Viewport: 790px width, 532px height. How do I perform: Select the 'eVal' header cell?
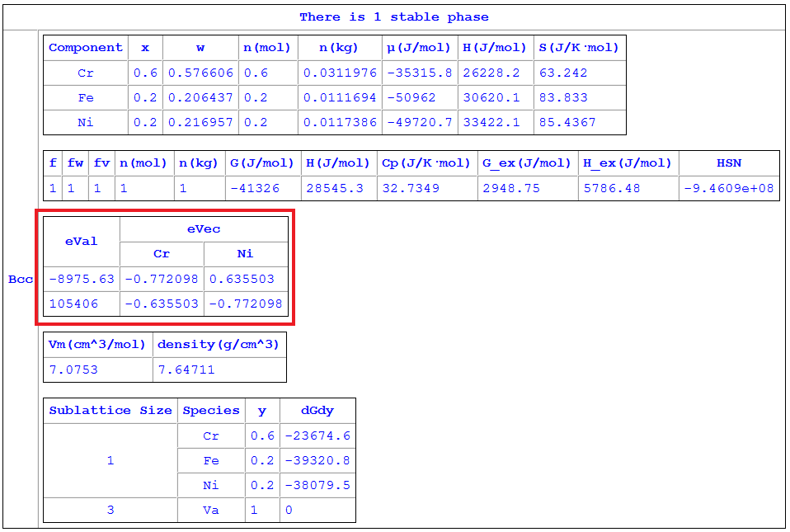[x=81, y=242]
